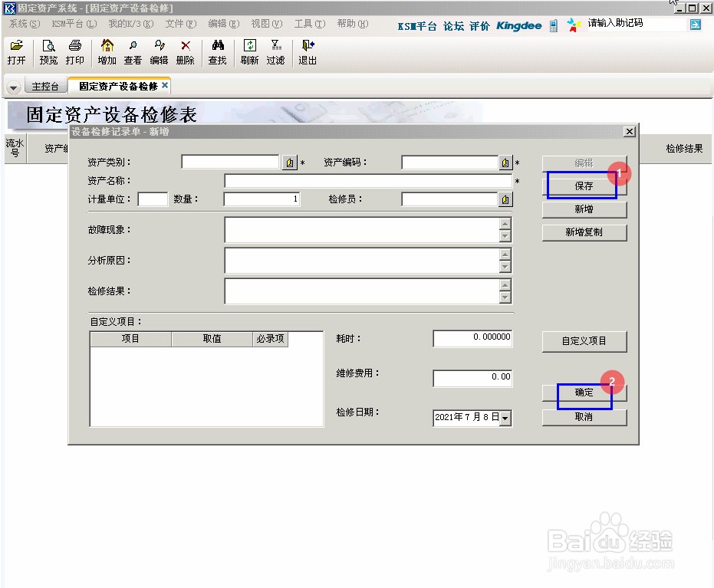The image size is (714, 588).
Task: Focus the 资产编码 input field
Action: click(x=450, y=163)
